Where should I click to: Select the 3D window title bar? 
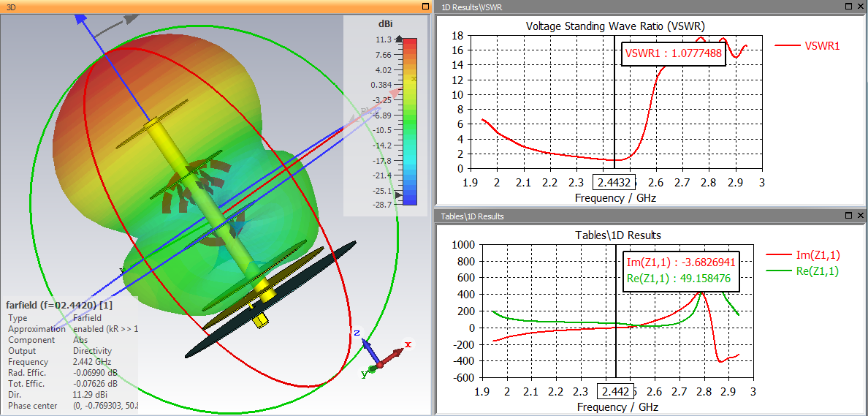(x=216, y=7)
